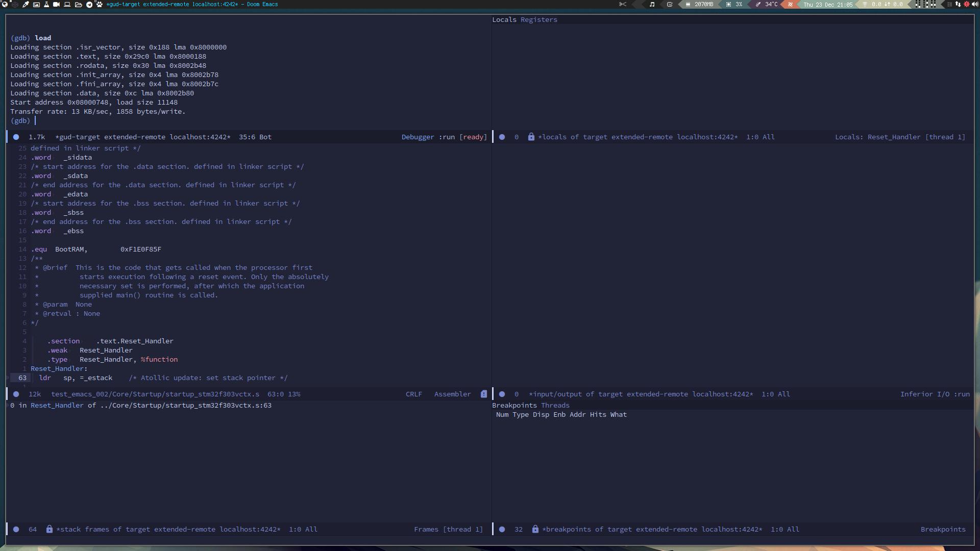The height and width of the screenshot is (551, 980).
Task: Open the music note widget
Action: click(652, 4)
